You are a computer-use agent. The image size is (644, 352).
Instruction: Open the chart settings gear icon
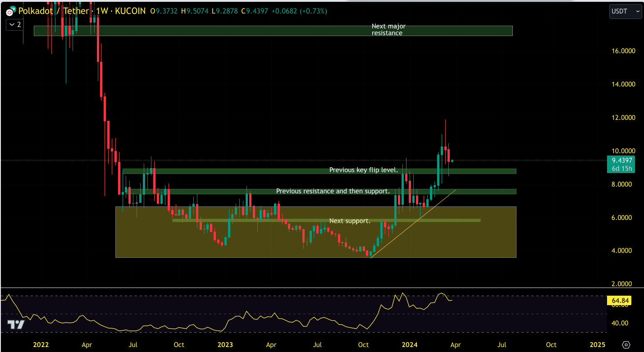(626, 345)
